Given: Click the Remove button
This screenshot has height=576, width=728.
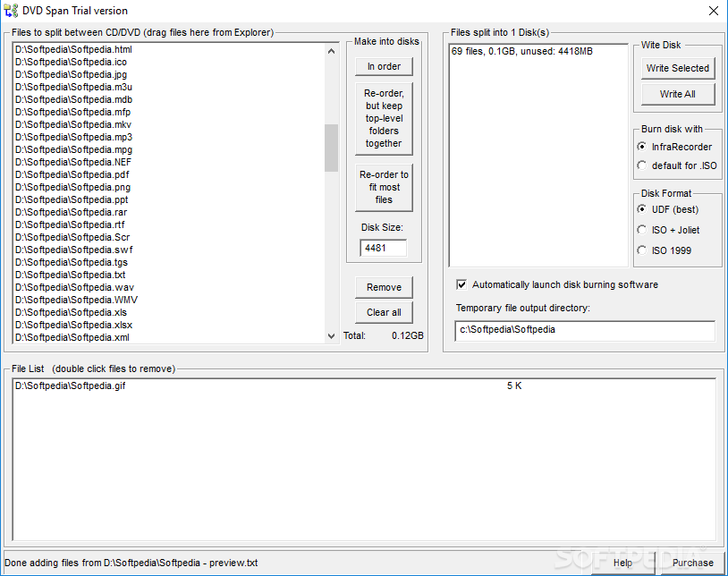Looking at the screenshot, I should [x=384, y=287].
